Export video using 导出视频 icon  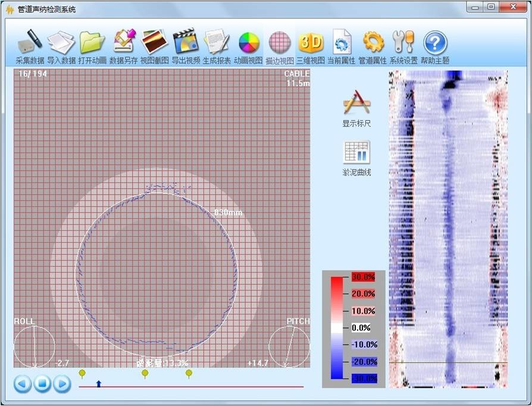[x=186, y=43]
